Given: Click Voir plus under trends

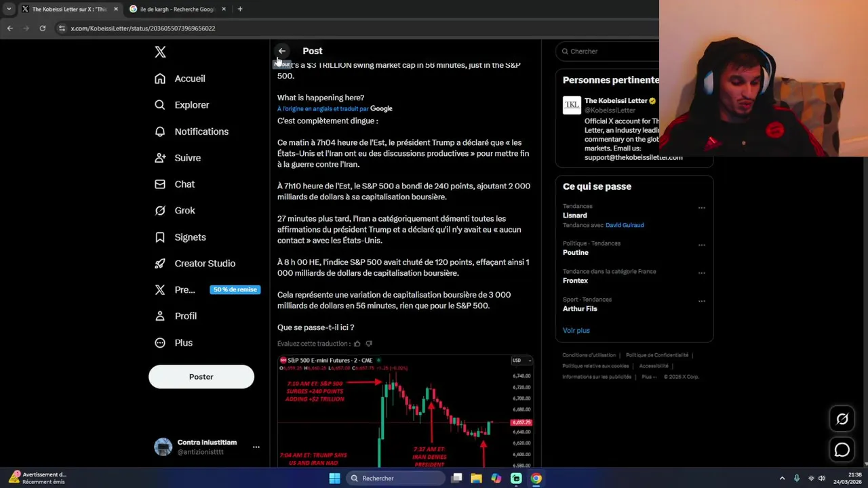Looking at the screenshot, I should (x=576, y=331).
